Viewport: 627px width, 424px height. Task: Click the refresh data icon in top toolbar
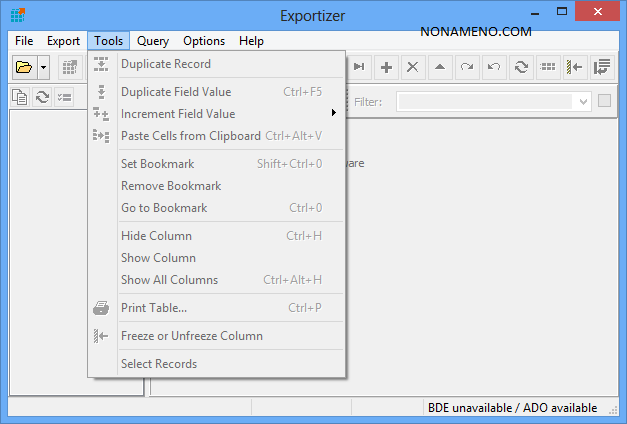point(521,67)
